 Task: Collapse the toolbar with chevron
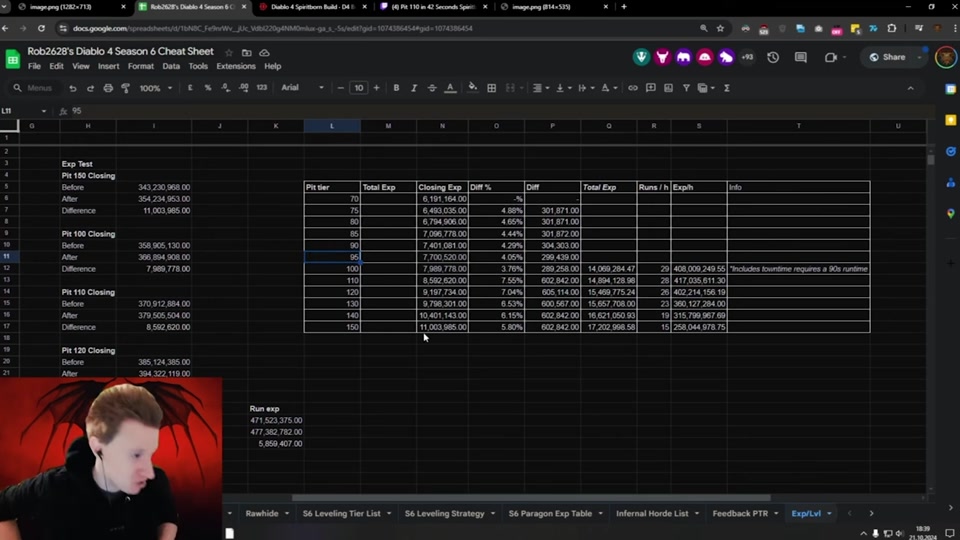tap(910, 88)
